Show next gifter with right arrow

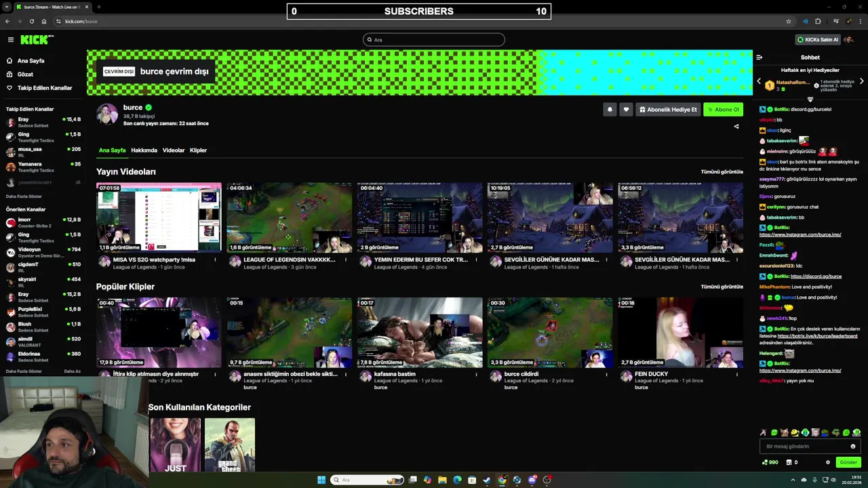coord(861,81)
